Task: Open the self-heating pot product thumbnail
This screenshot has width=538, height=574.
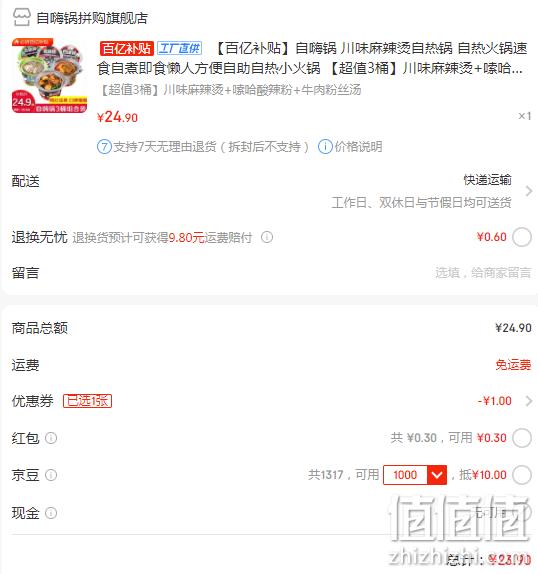Action: [x=49, y=75]
